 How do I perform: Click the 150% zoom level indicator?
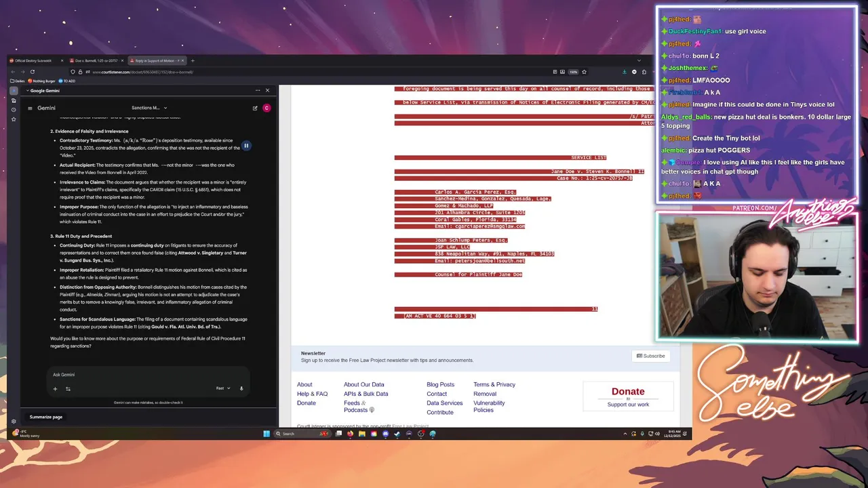pyautogui.click(x=574, y=72)
